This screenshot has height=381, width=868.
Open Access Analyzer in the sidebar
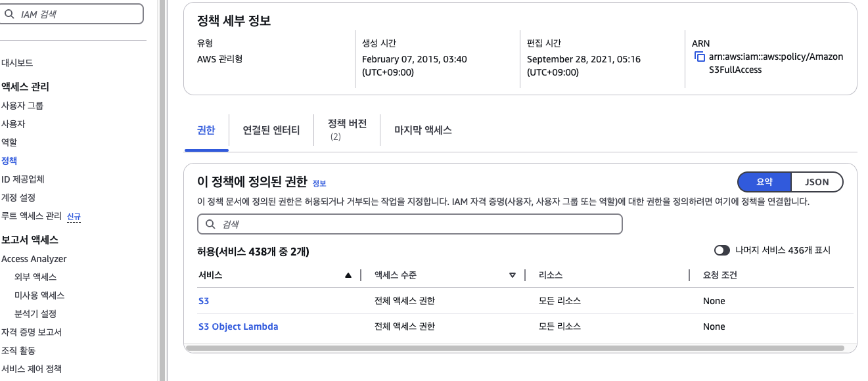point(34,259)
